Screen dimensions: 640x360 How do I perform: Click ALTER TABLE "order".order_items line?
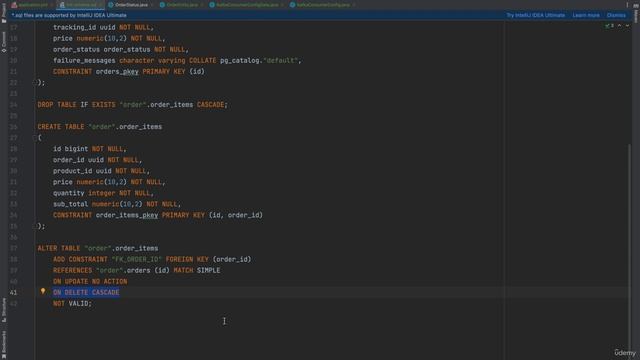click(x=98, y=248)
